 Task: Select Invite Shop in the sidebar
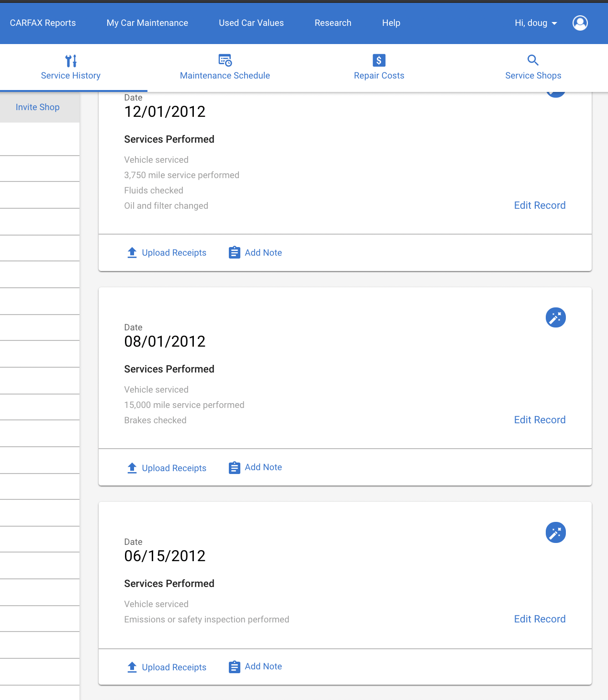(x=38, y=107)
